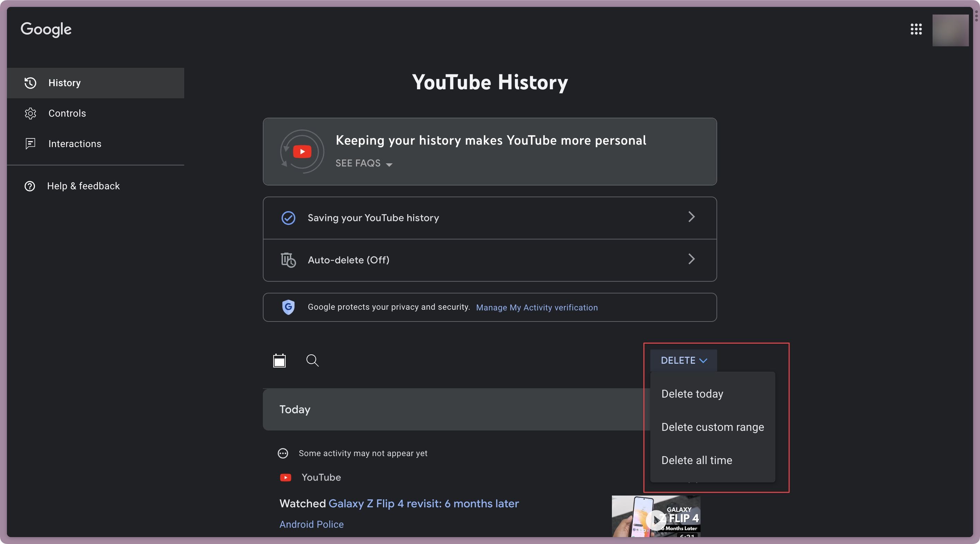Click the Help & feedback icon in sidebar

(x=29, y=186)
